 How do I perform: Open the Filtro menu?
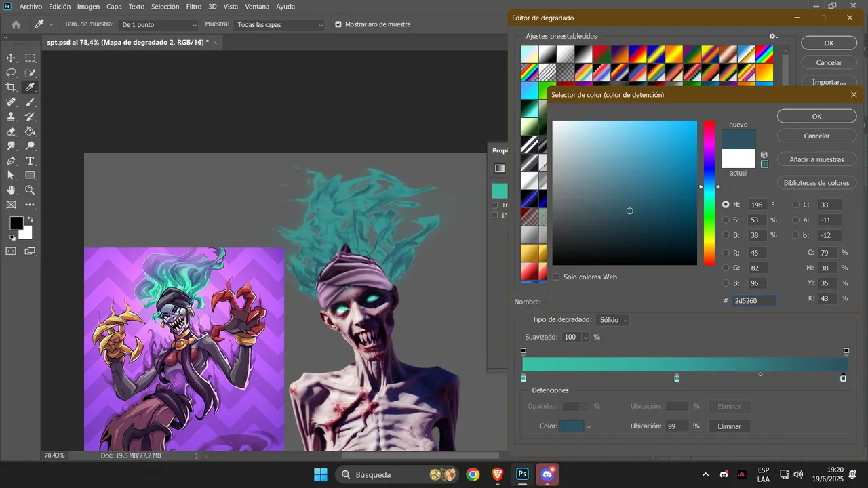(x=193, y=7)
